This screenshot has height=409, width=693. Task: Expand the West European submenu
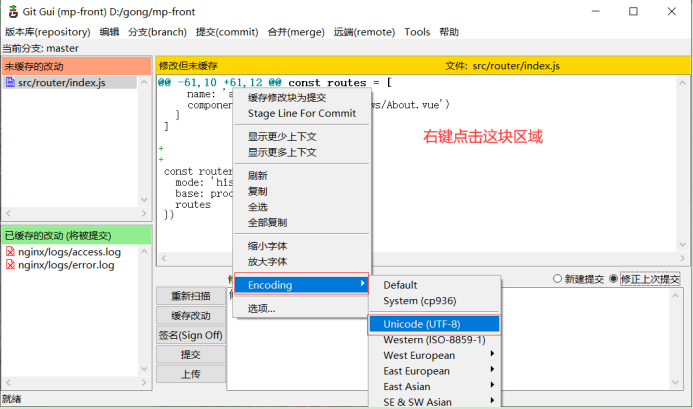492,354
